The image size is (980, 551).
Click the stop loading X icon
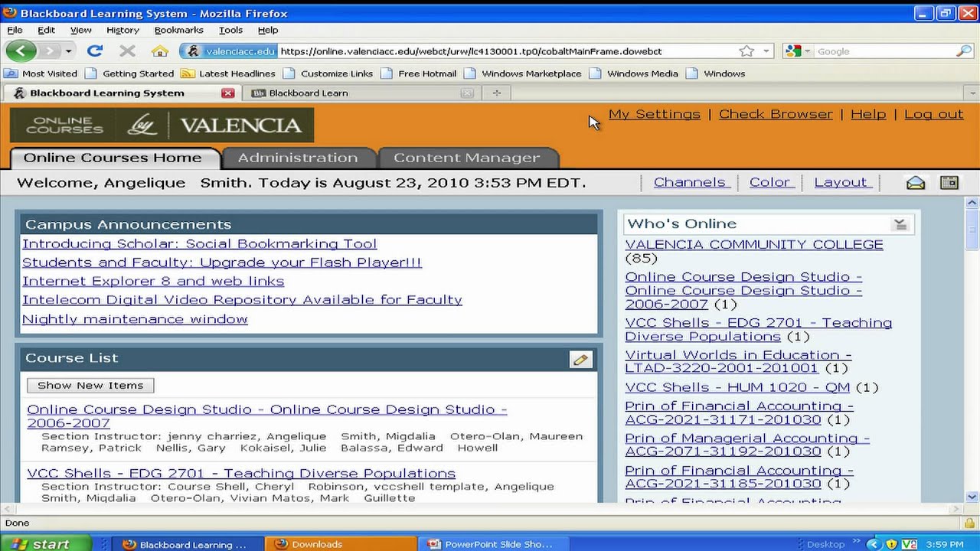(128, 51)
